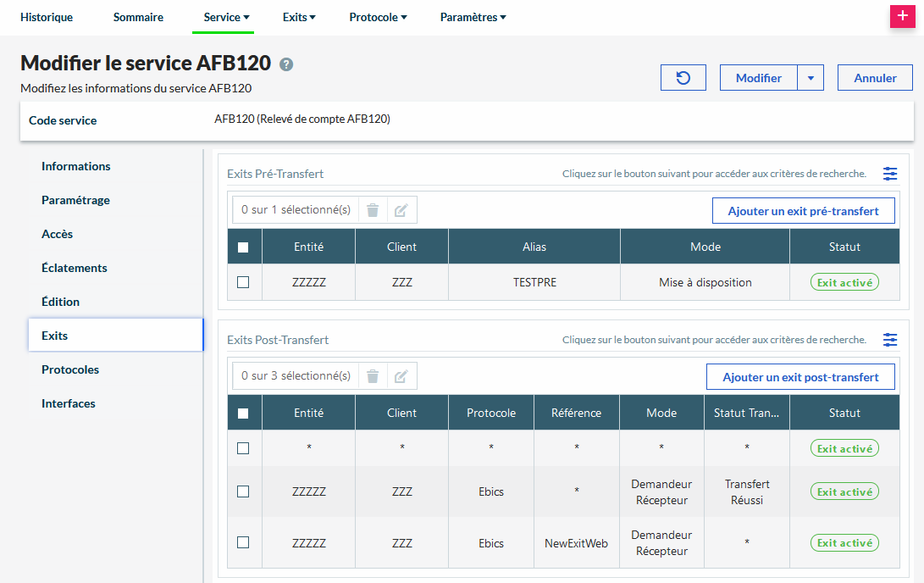The image size is (924, 583).
Task: Open the Exits dropdown menu in top bar
Action: (x=299, y=17)
